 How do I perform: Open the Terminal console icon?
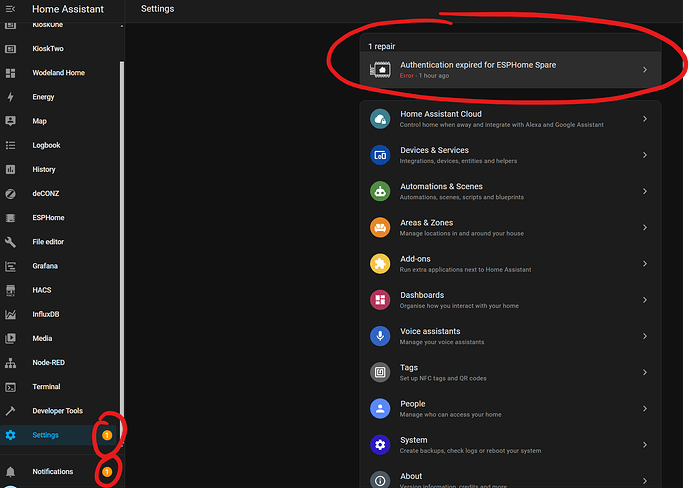click(10, 387)
